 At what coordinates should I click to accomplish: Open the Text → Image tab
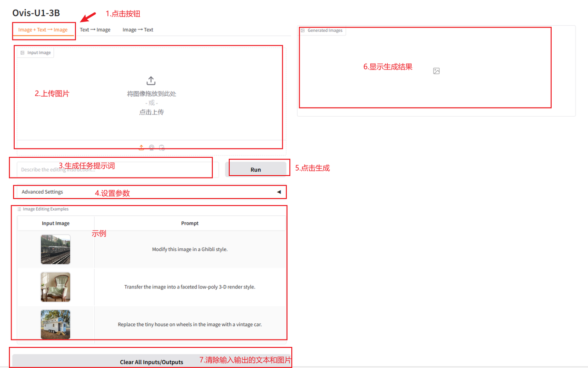click(x=95, y=29)
